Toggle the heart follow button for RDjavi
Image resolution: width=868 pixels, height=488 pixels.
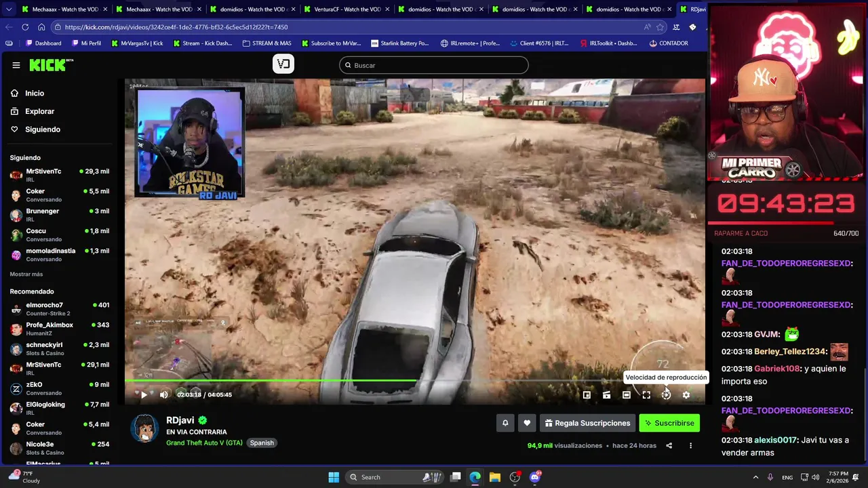tap(527, 423)
